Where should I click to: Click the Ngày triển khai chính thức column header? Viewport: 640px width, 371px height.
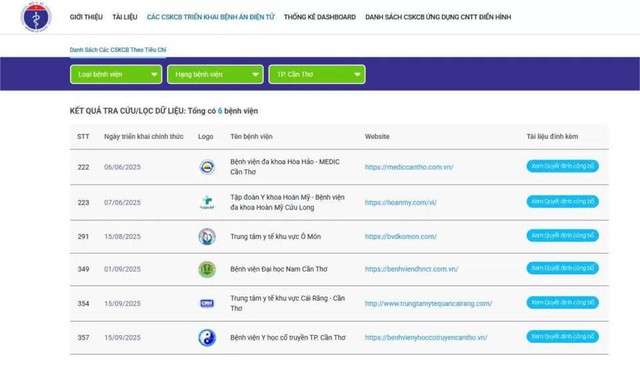(x=144, y=136)
